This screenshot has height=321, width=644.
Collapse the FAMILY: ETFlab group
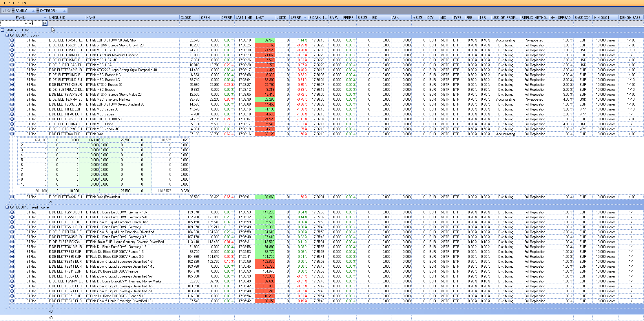click(x=3, y=30)
